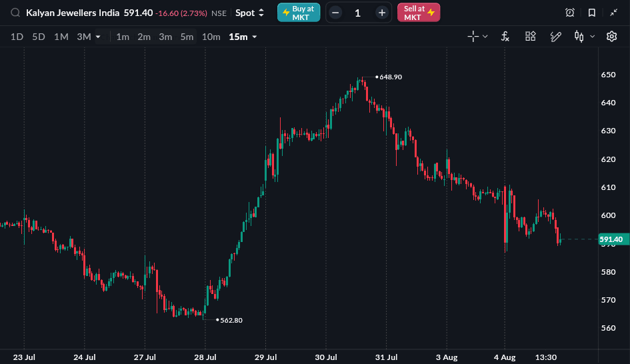Switch to 1m candle interval

[x=123, y=37]
